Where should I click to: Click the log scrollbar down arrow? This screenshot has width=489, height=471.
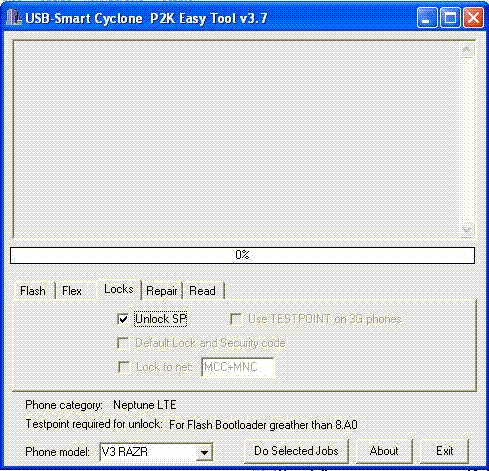(467, 229)
